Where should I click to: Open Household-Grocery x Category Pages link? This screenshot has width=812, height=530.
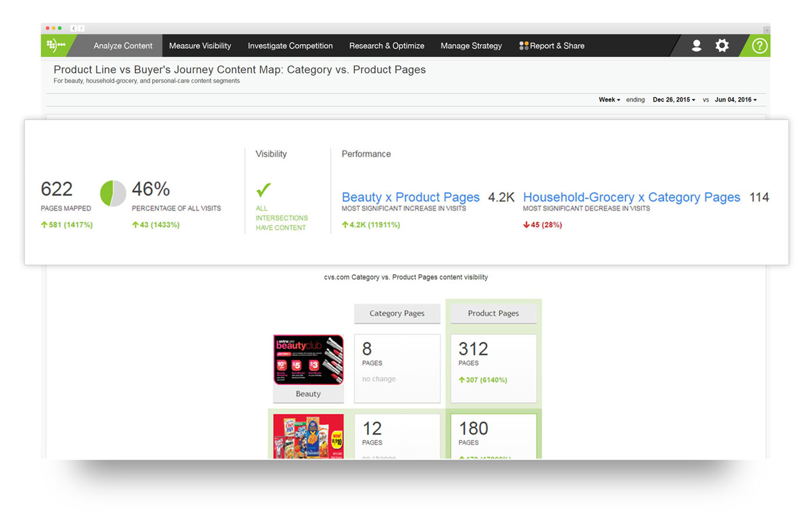point(632,197)
